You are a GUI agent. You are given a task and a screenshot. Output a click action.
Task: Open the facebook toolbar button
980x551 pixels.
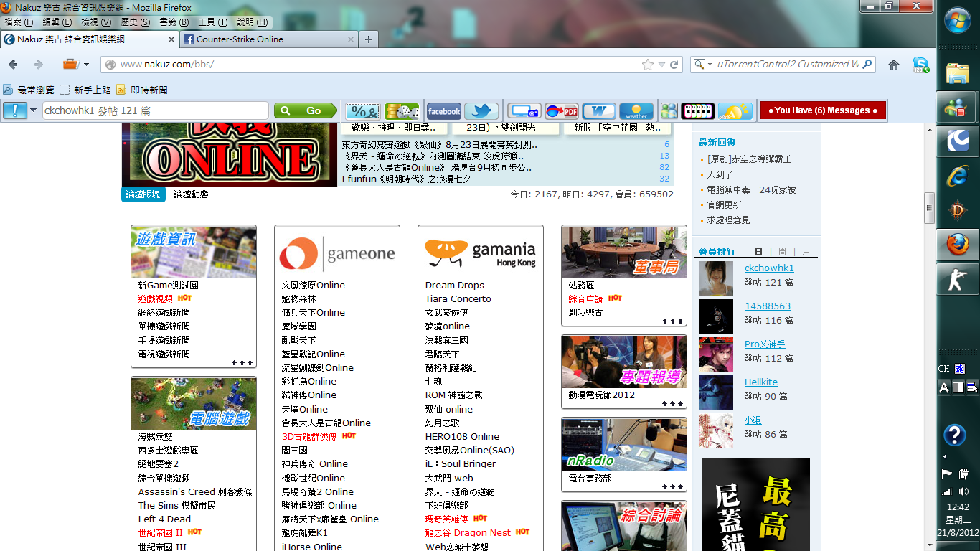tap(444, 111)
